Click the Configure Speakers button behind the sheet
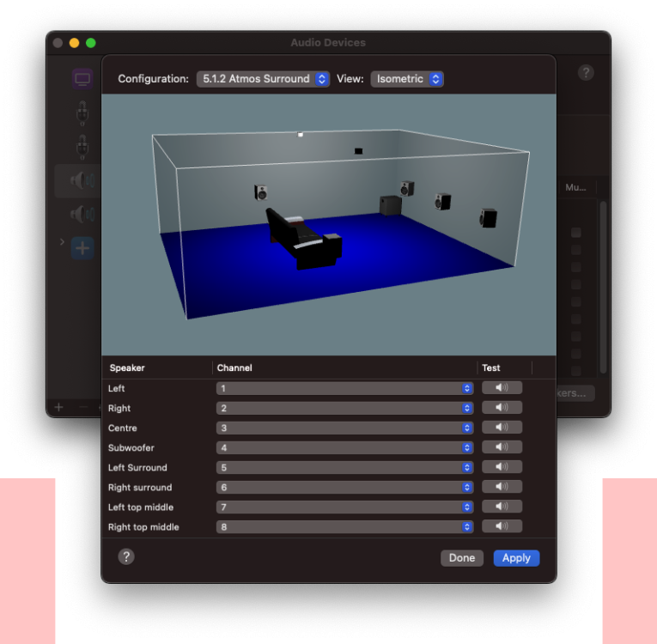Image resolution: width=657 pixels, height=644 pixels. pyautogui.click(x=575, y=393)
